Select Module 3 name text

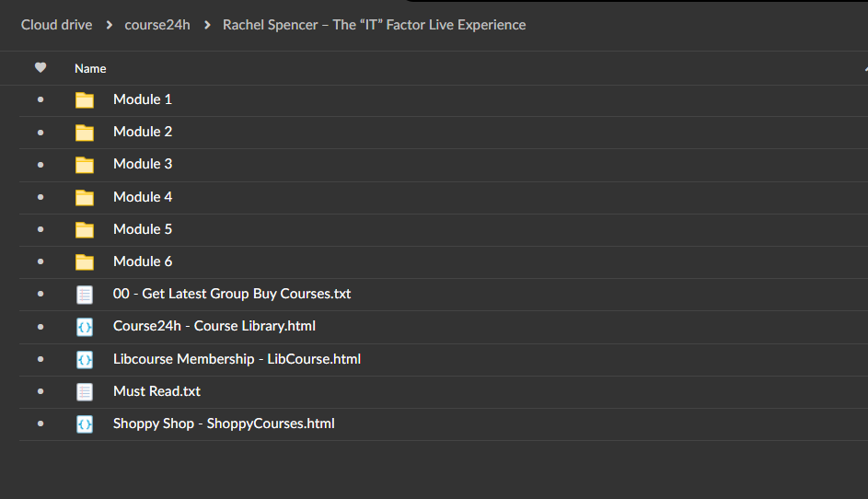pos(143,164)
